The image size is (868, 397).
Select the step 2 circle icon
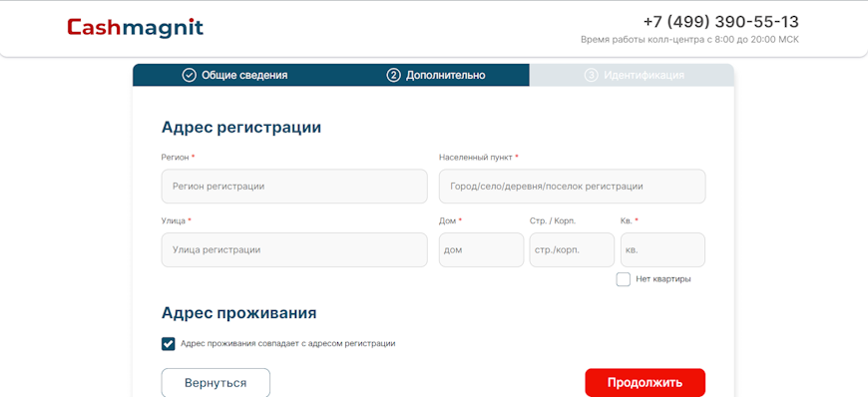[393, 75]
